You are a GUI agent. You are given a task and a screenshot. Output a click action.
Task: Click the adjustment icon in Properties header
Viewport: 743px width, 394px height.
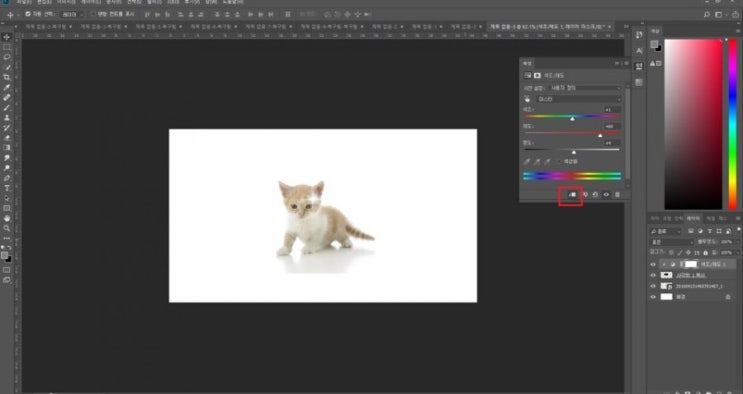[527, 75]
